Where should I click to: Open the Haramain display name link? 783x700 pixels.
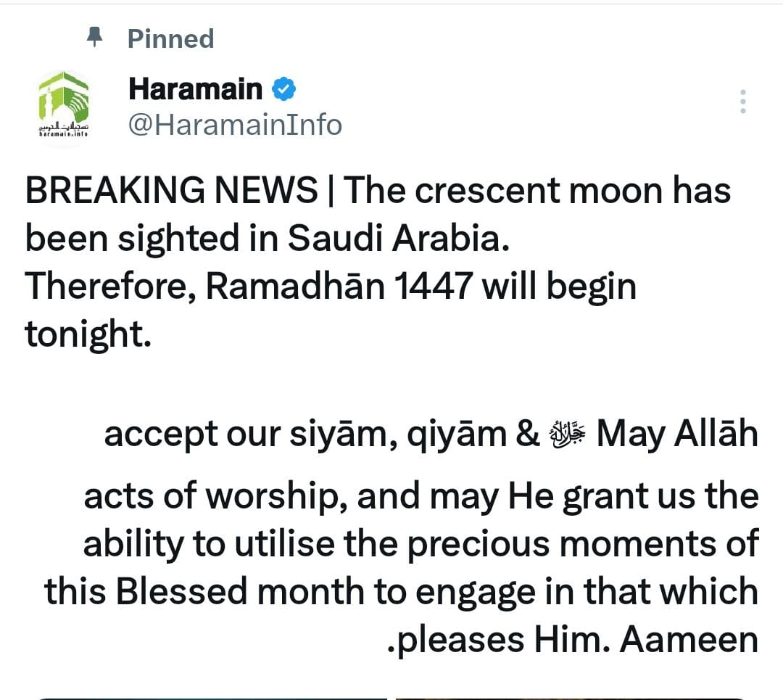tap(194, 89)
